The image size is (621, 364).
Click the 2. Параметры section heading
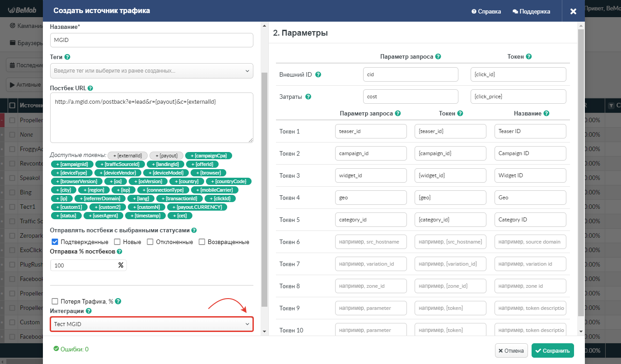pyautogui.click(x=301, y=33)
